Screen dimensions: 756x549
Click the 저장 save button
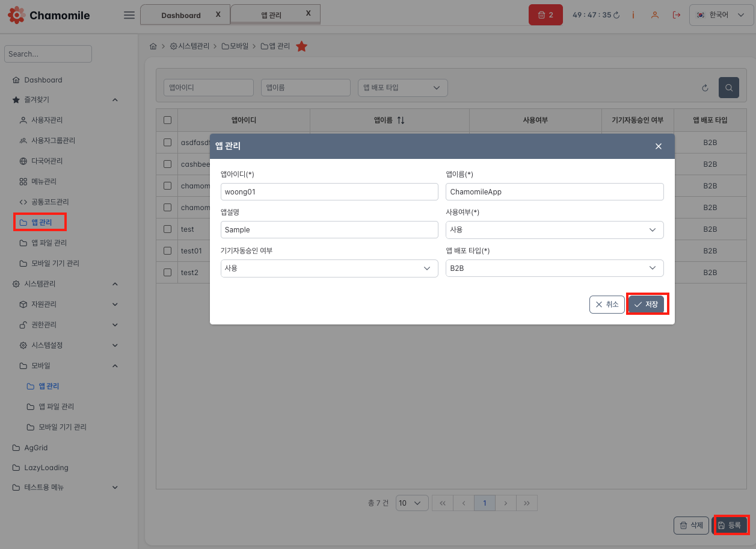pos(647,305)
